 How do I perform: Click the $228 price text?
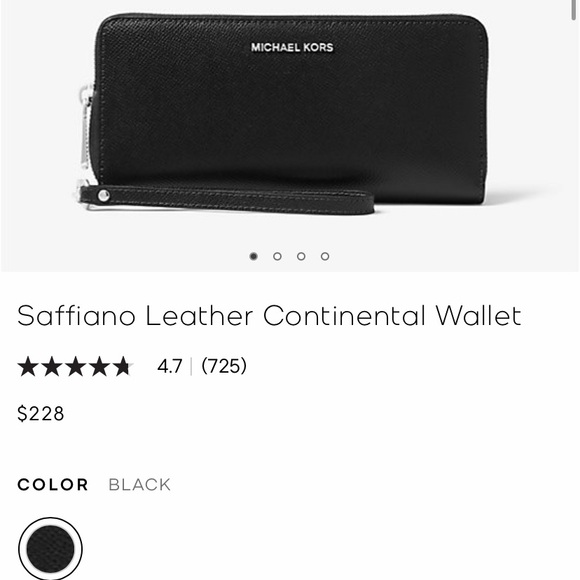click(41, 414)
